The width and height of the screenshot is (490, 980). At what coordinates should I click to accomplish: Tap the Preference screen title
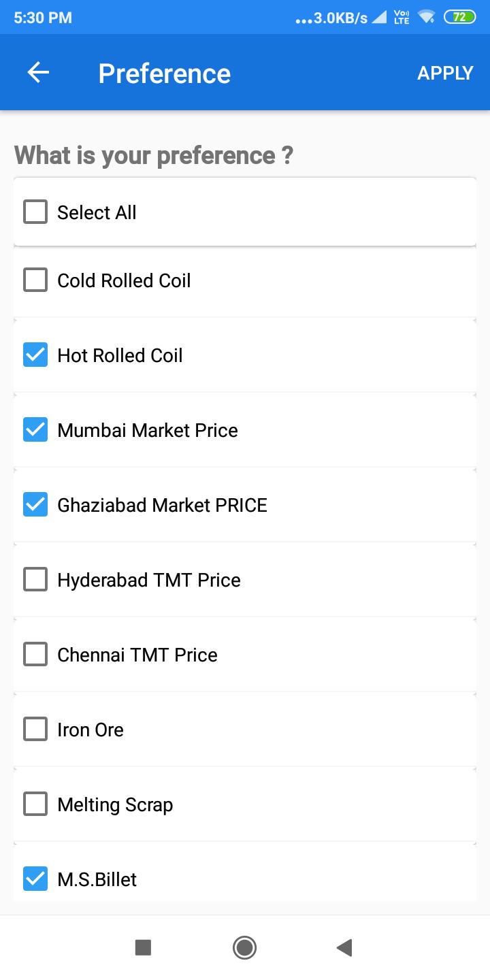click(x=164, y=73)
